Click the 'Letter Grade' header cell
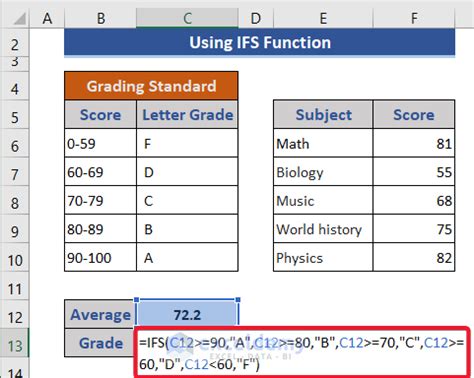The image size is (474, 378). tap(187, 115)
